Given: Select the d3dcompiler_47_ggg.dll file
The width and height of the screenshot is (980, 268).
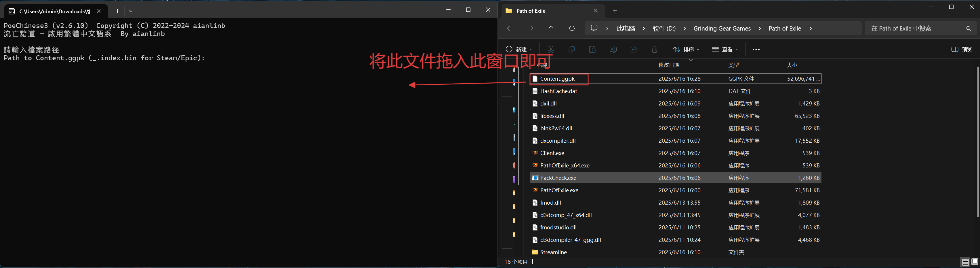Looking at the screenshot, I should click(676, 240).
